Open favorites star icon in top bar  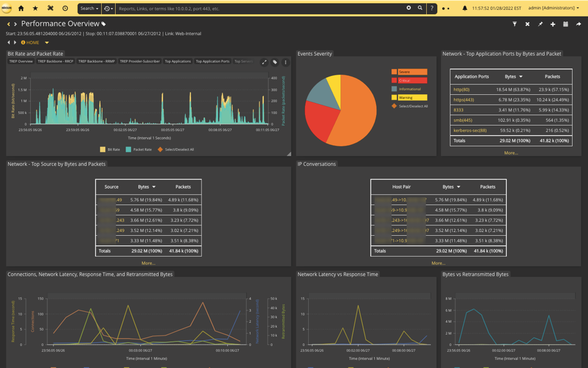pos(35,9)
